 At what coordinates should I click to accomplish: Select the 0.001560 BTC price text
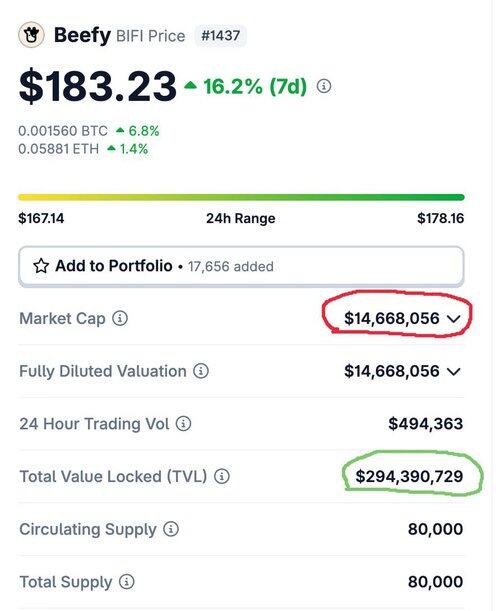point(63,131)
